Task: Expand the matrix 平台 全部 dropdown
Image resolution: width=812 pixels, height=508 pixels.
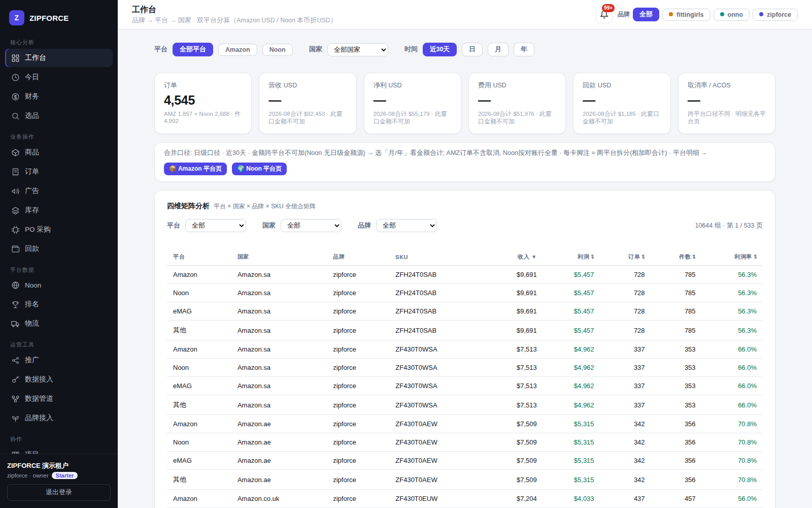Action: tap(216, 226)
